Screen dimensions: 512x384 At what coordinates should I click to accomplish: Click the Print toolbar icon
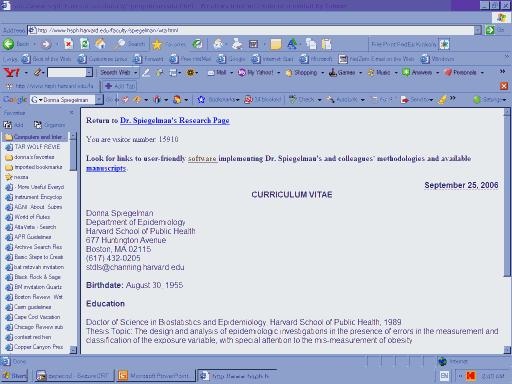pyautogui.click(x=237, y=44)
